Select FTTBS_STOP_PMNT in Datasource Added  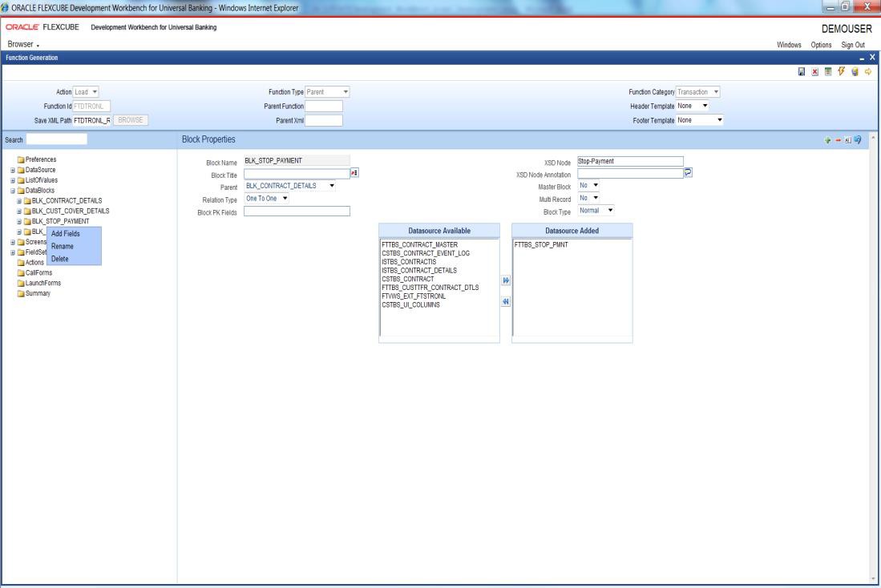pos(541,245)
